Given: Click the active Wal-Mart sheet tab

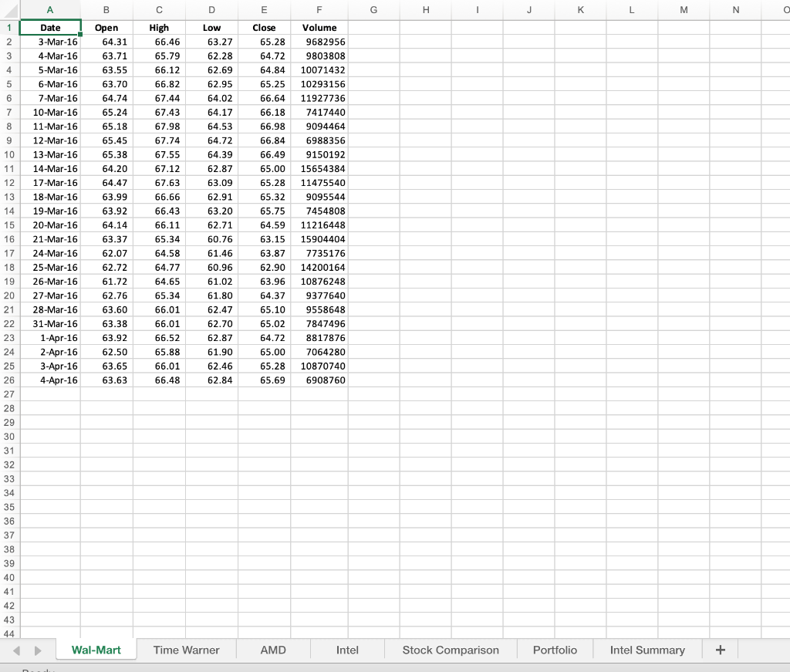Looking at the screenshot, I should 96,650.
